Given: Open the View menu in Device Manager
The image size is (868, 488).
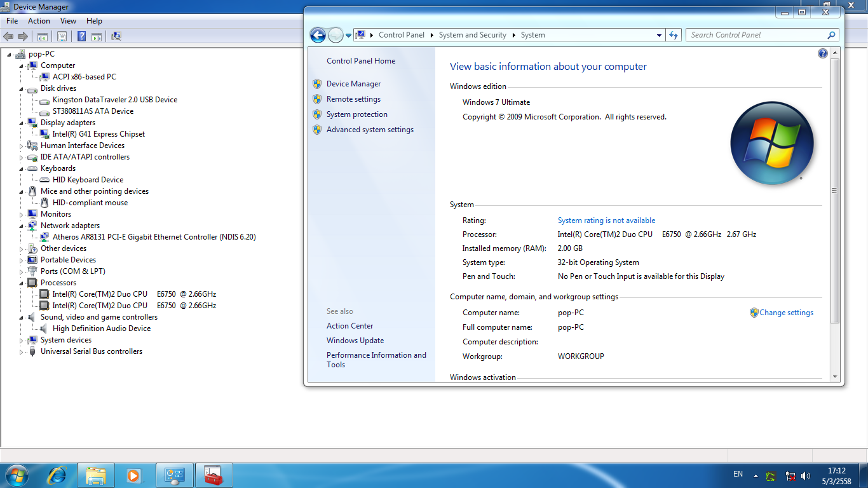Looking at the screenshot, I should tap(68, 21).
